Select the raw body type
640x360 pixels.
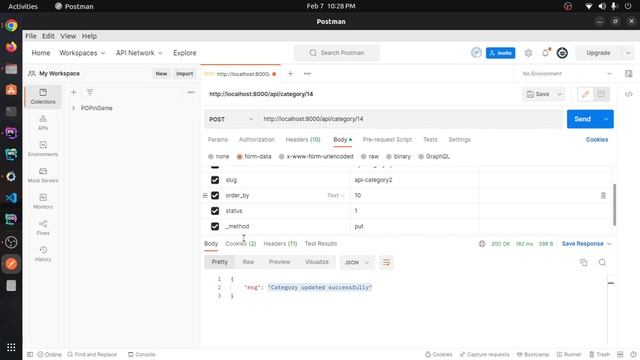(x=363, y=156)
